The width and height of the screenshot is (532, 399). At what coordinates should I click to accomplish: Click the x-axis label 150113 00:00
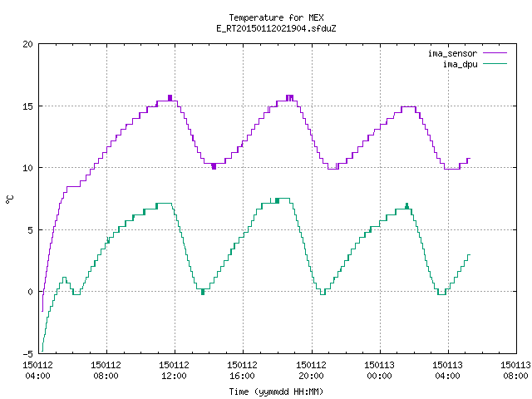coord(379,371)
